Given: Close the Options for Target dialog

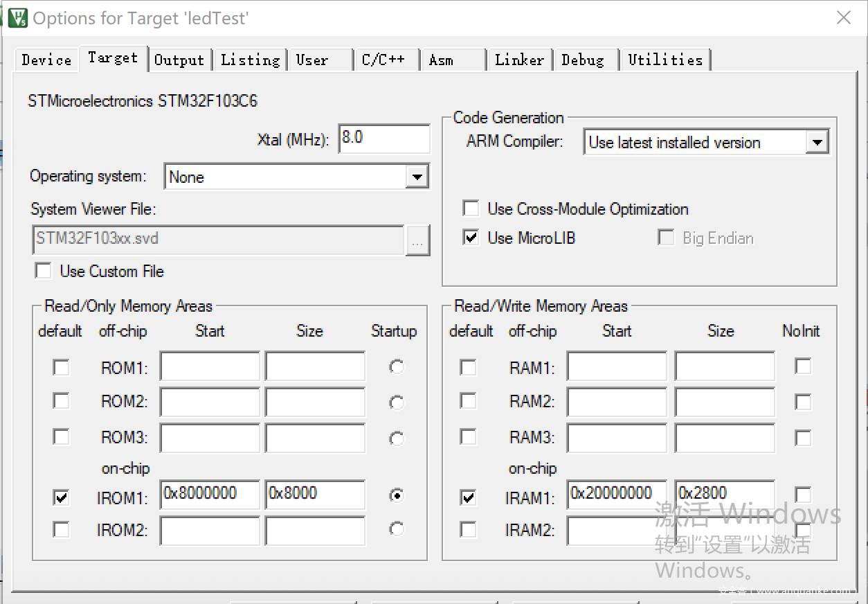Looking at the screenshot, I should 843,18.
